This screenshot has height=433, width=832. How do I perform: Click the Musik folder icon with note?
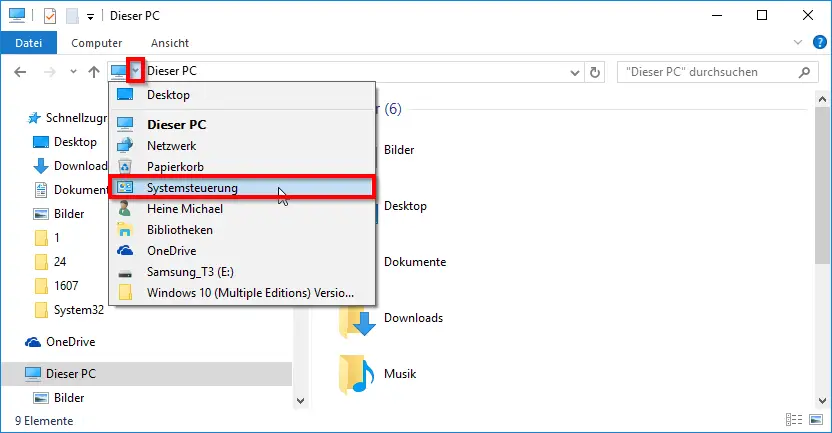coord(356,375)
